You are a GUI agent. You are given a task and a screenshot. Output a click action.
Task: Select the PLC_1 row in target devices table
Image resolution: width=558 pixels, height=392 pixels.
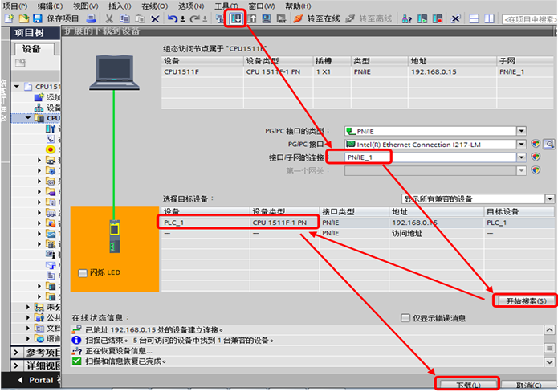click(357, 223)
